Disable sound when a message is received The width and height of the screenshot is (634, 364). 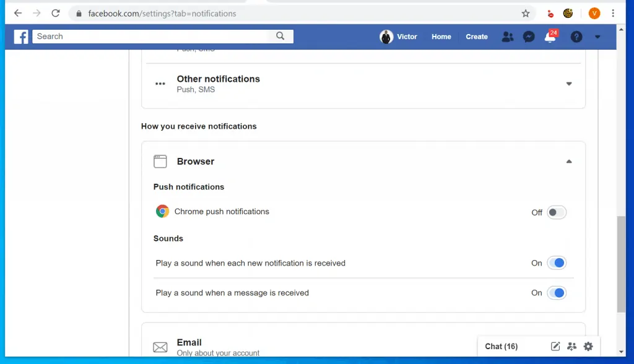tap(556, 292)
